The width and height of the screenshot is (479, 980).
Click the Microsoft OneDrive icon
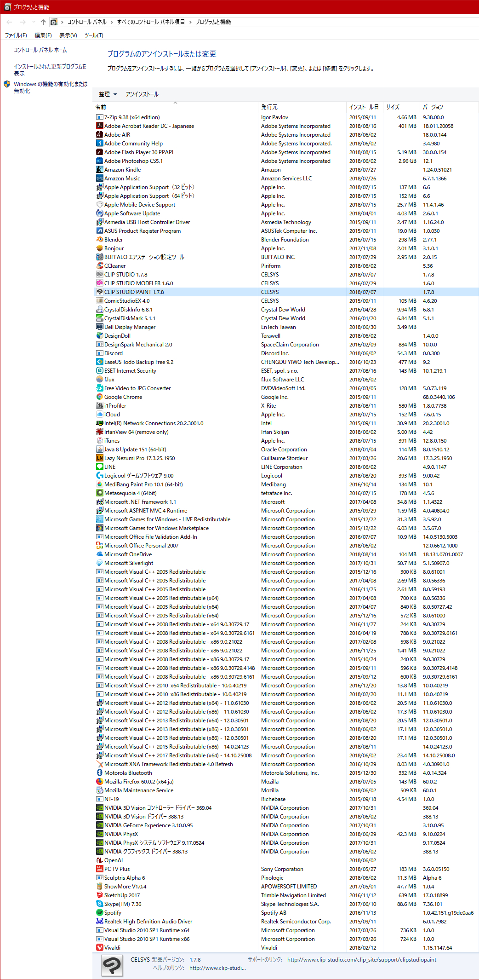(x=99, y=554)
